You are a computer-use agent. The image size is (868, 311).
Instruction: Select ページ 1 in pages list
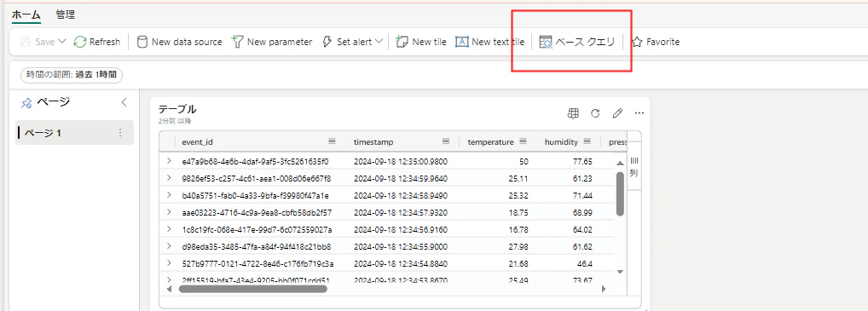point(74,133)
